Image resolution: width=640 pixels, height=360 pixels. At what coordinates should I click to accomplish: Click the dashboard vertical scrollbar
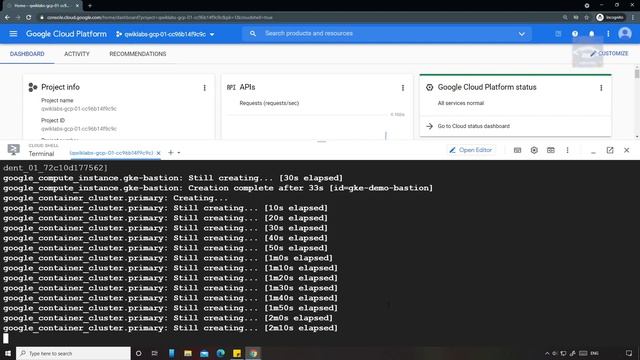tap(637, 74)
